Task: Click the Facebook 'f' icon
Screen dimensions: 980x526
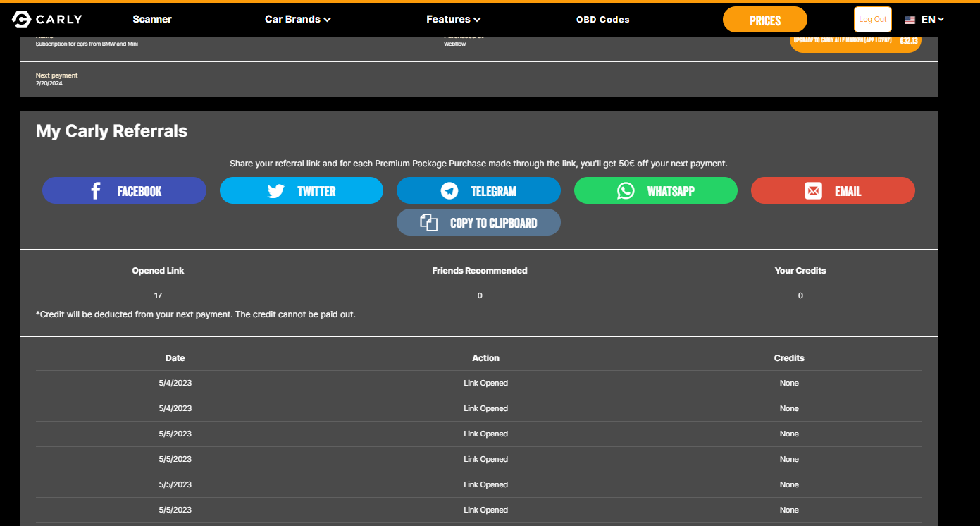Action: 96,191
